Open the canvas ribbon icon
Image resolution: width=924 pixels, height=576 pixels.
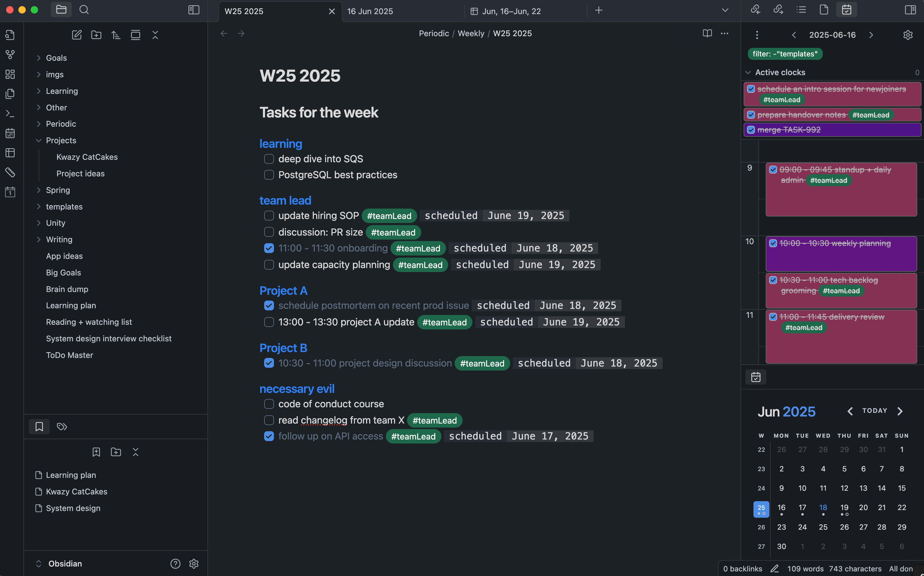(10, 74)
